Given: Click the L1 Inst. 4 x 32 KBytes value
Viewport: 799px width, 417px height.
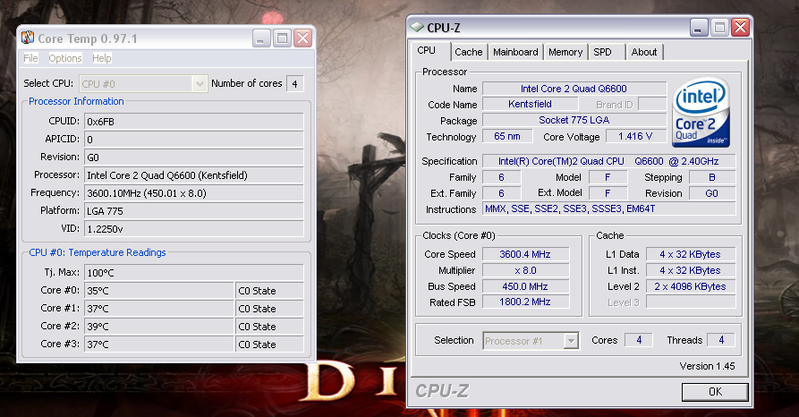Looking at the screenshot, I should pyautogui.click(x=690, y=270).
